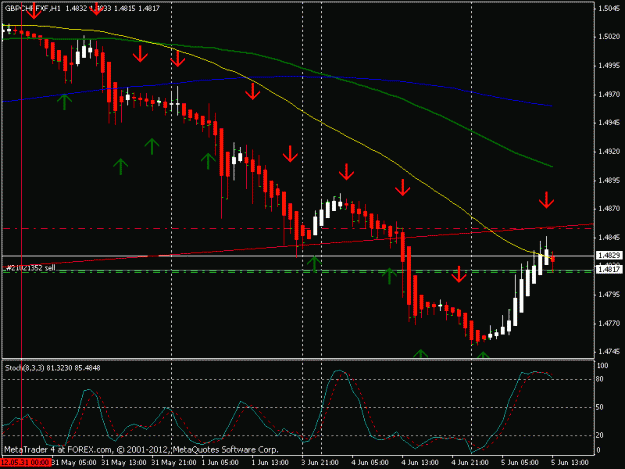Click the 1 Jun 13:00 time label
Viewport: 625px width, 469px height.
click(270, 463)
